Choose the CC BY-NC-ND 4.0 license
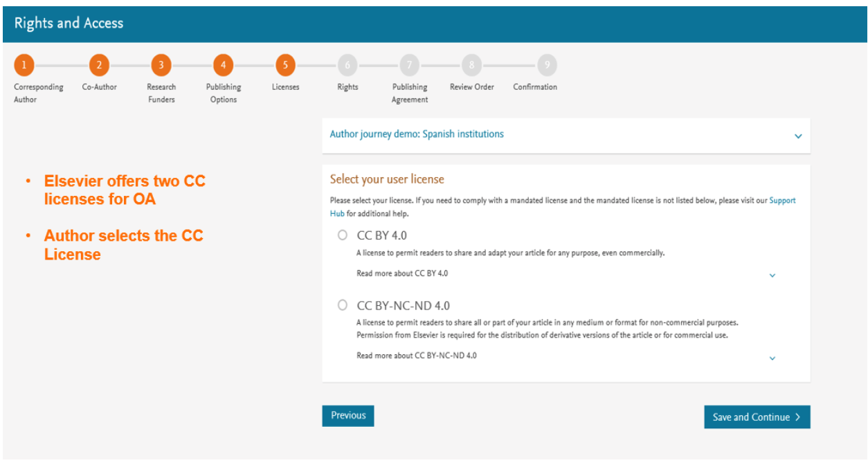868x465 pixels. click(x=343, y=304)
